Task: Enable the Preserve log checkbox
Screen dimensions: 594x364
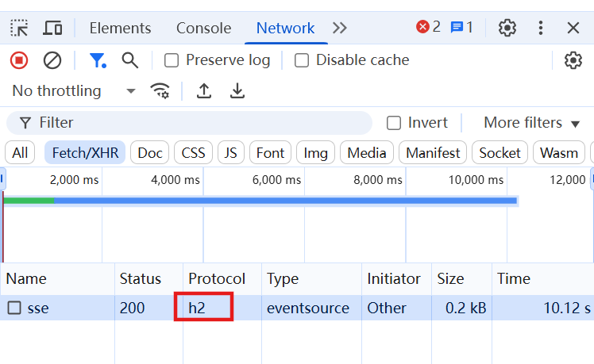Action: [x=172, y=60]
